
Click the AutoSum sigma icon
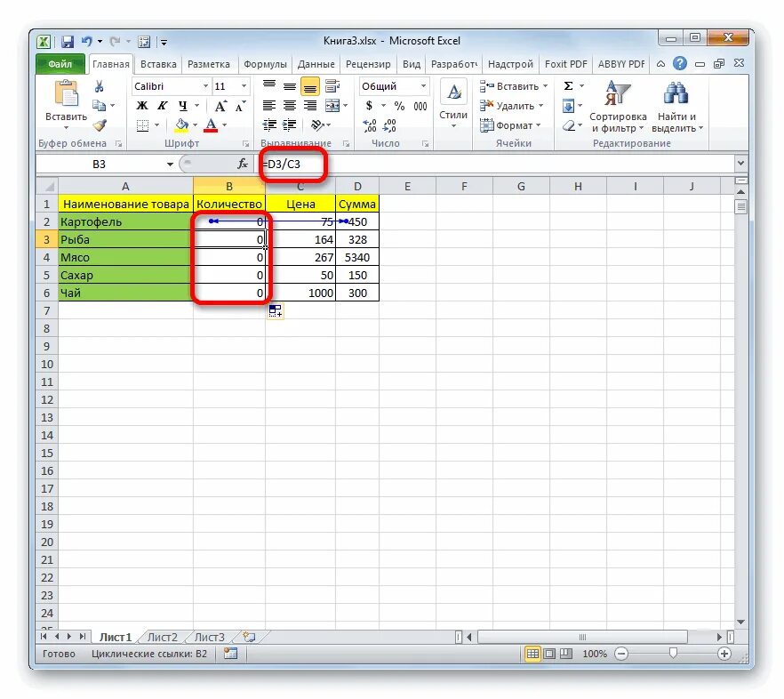click(x=569, y=86)
